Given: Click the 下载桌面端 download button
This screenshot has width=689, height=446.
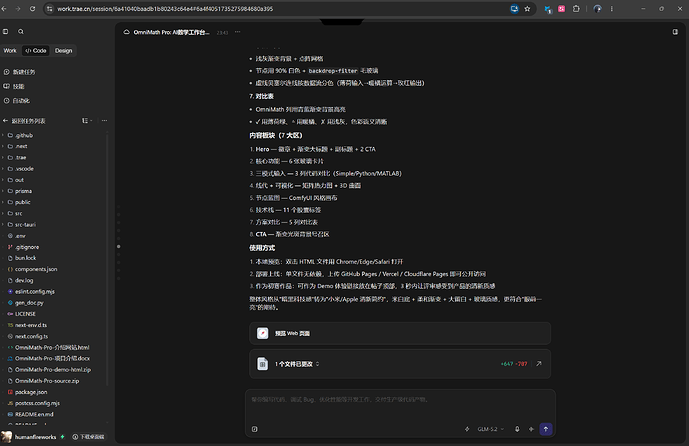Looking at the screenshot, I should coord(89,437).
